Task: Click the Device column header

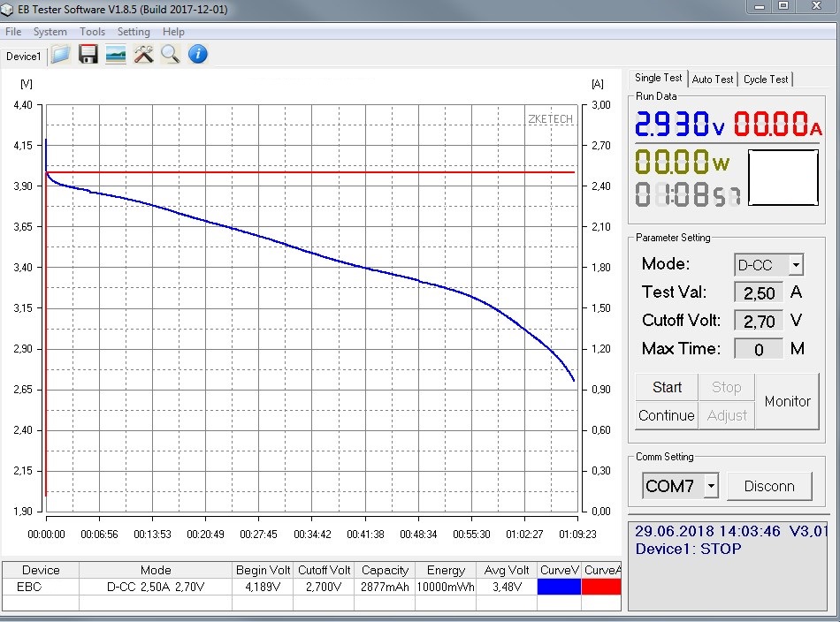Action: coord(41,570)
